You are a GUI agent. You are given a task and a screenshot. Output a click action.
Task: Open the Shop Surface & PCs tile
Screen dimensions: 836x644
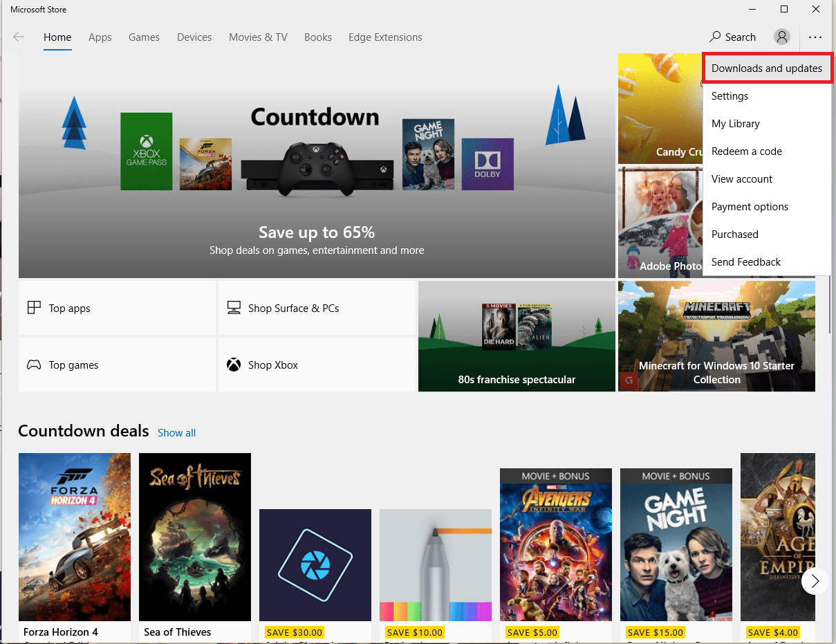tap(317, 308)
